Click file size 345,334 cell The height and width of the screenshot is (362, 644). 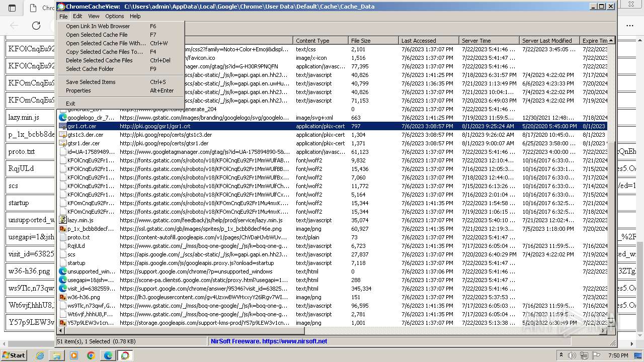pyautogui.click(x=361, y=289)
